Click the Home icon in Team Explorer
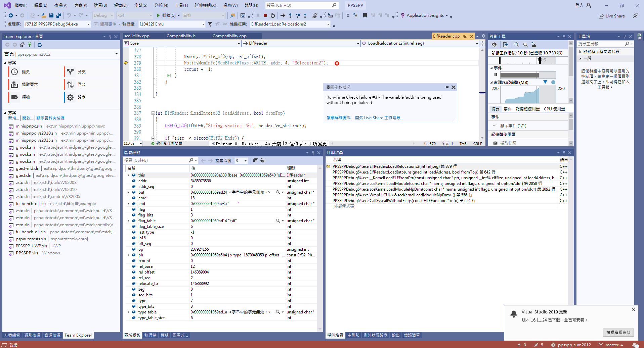 point(22,45)
